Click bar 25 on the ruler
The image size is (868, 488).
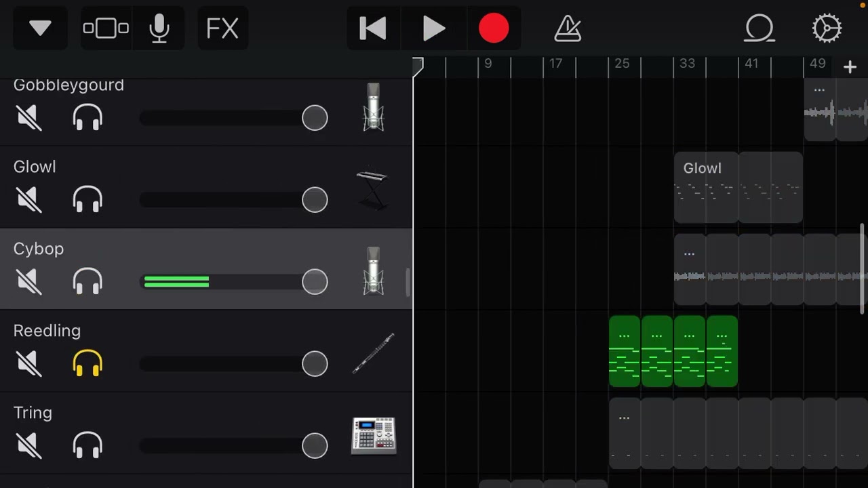(622, 64)
